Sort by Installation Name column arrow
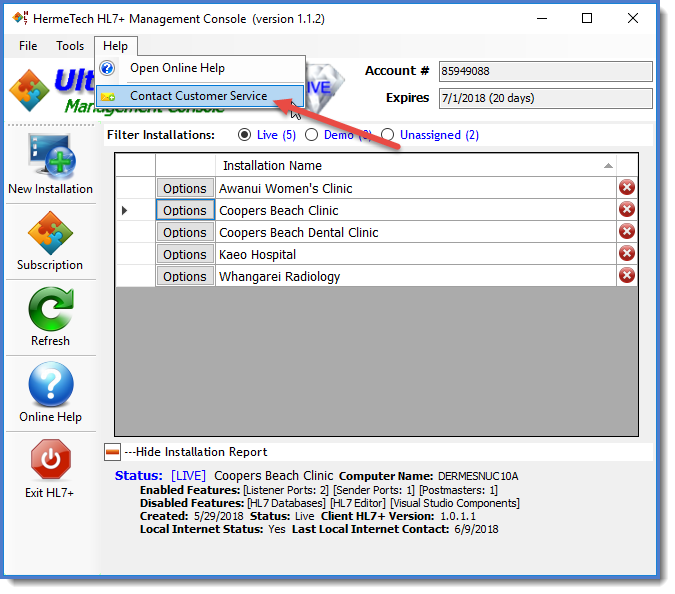Image resolution: width=675 pixels, height=594 pixels. point(608,166)
